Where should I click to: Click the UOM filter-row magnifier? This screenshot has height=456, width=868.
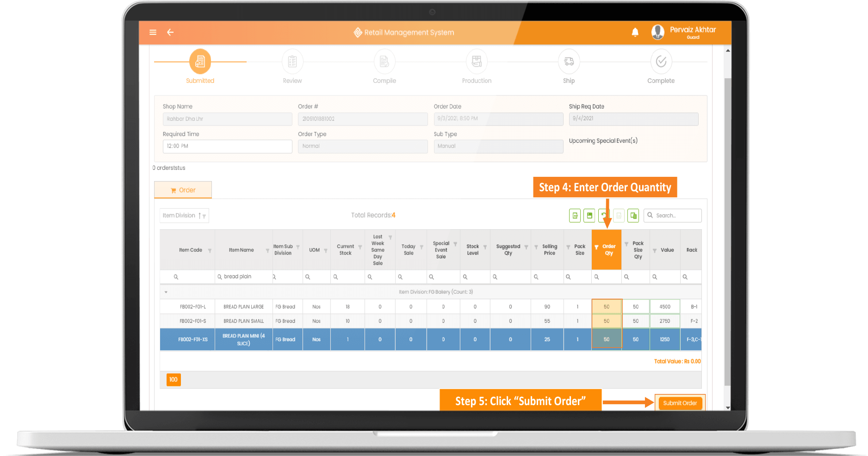[307, 277]
